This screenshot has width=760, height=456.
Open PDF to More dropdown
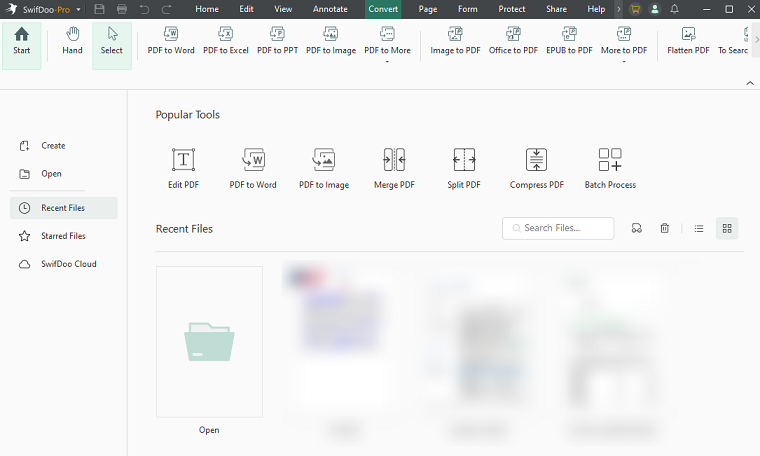(x=387, y=44)
